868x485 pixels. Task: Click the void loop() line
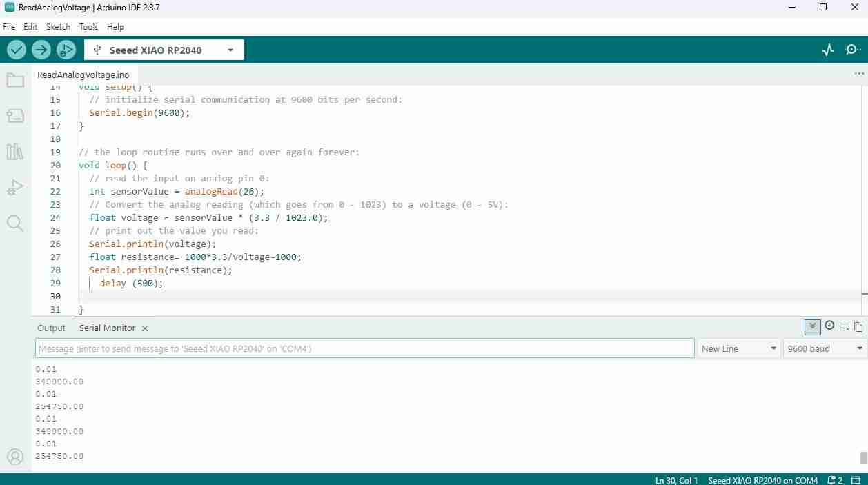(x=113, y=165)
